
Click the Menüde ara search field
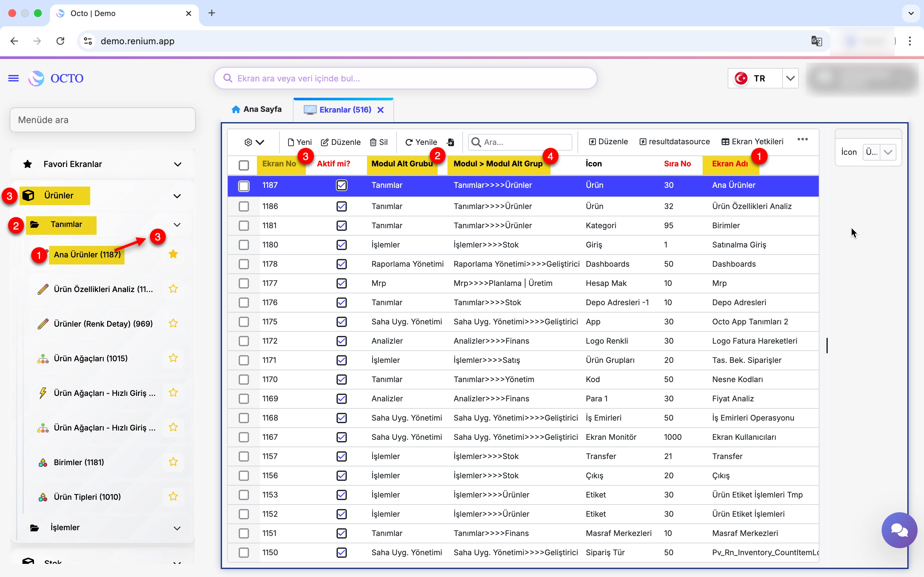102,120
